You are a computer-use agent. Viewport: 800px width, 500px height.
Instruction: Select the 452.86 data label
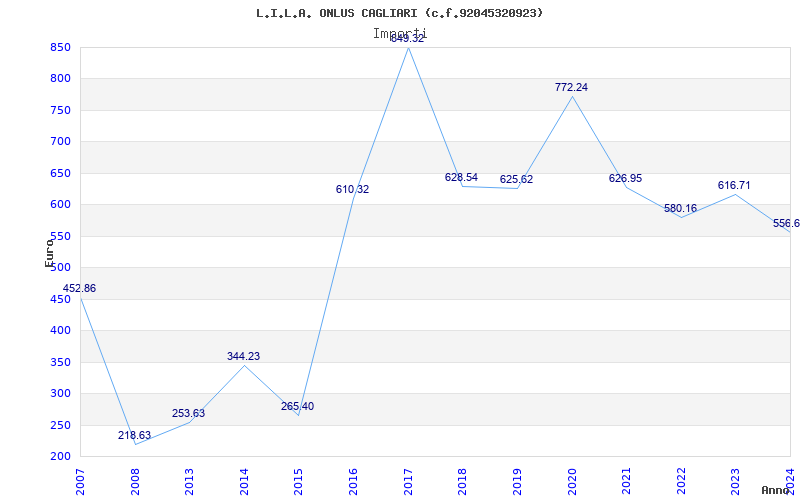79,288
